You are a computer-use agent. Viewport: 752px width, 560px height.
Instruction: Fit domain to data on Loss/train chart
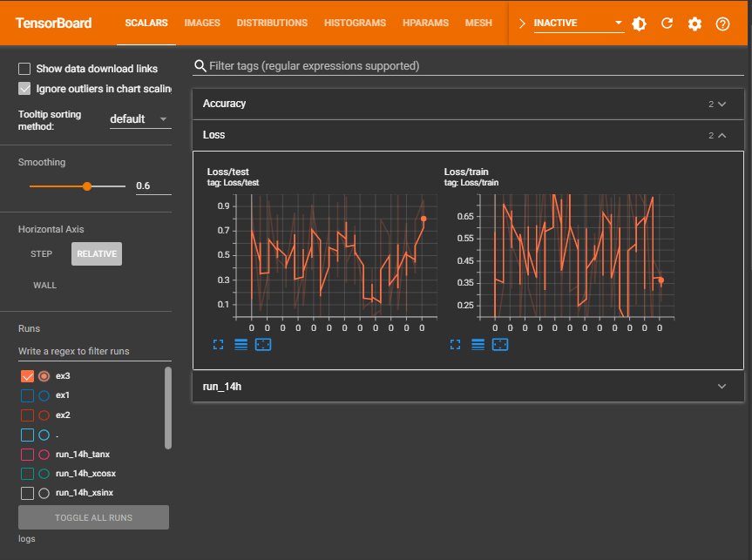coord(499,344)
